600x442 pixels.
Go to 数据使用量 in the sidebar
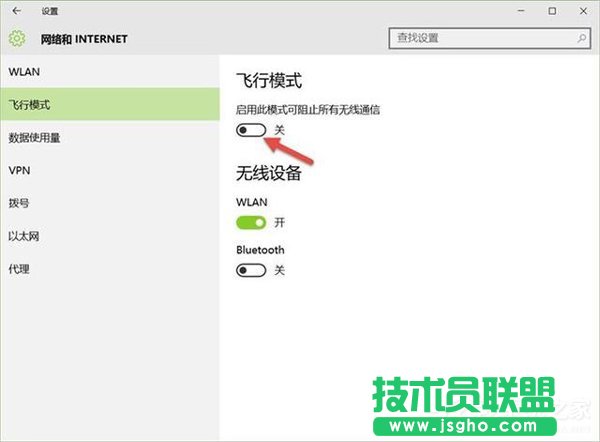tap(35, 138)
